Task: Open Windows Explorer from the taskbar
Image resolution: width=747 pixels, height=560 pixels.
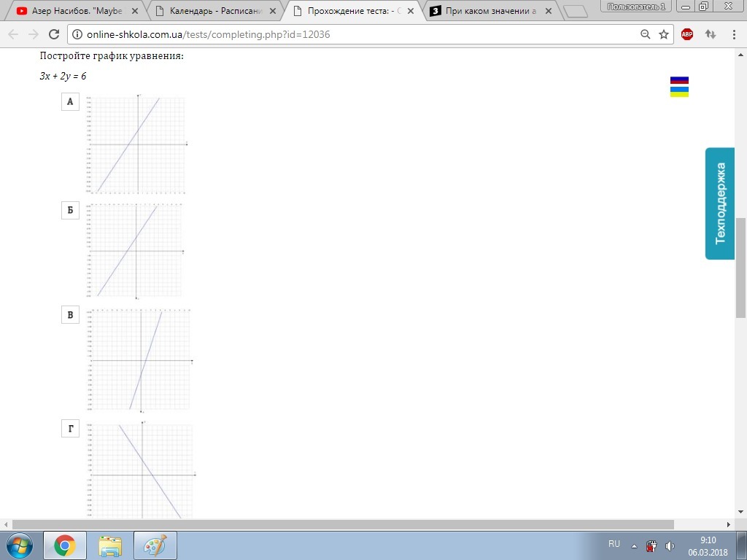Action: 110,545
